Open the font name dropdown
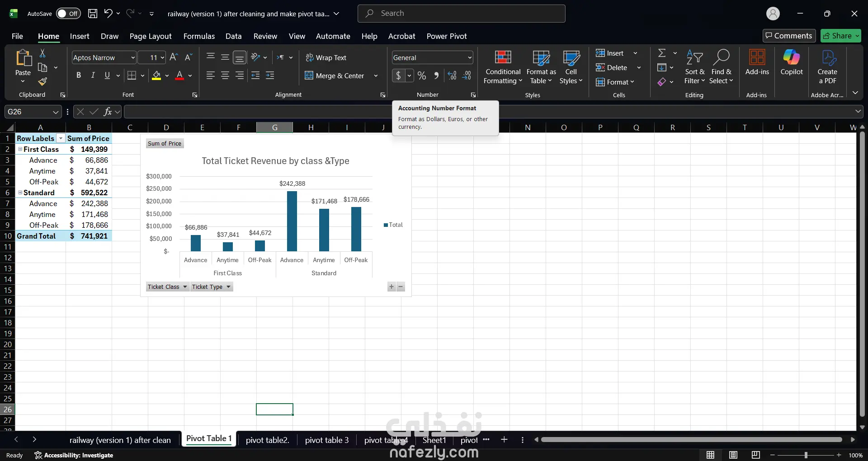Screen dimensions: 868x461 coord(133,58)
